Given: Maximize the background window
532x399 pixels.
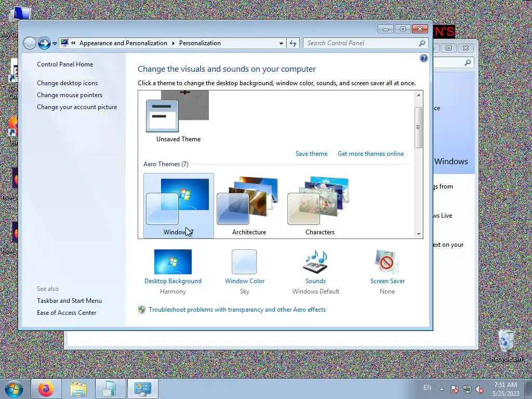Looking at the screenshot, I should click(x=448, y=48).
